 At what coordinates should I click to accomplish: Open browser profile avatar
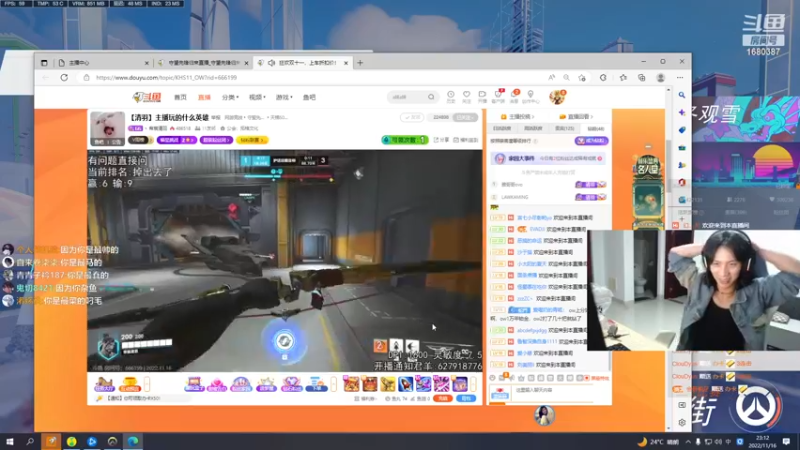coord(661,78)
